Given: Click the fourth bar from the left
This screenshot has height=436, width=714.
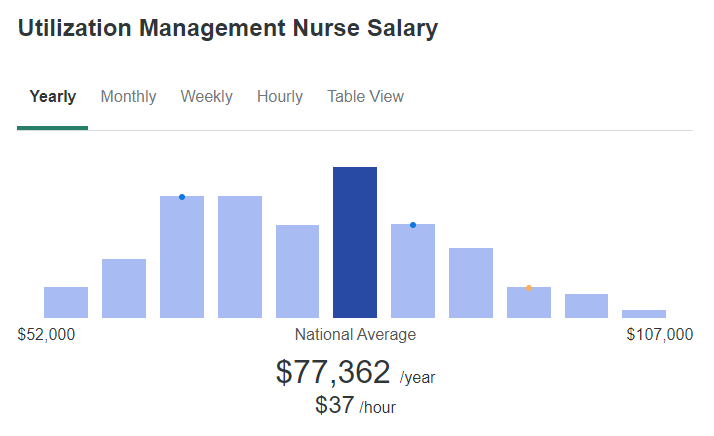Looking at the screenshot, I should click(x=240, y=257).
